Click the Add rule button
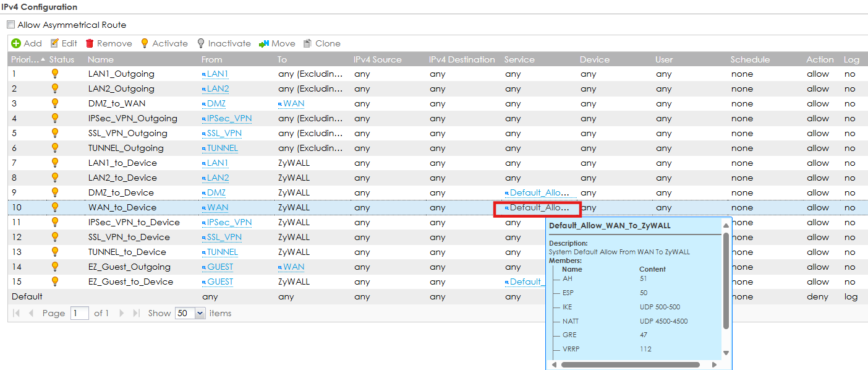Screen dimensions: 868x370 (27, 43)
